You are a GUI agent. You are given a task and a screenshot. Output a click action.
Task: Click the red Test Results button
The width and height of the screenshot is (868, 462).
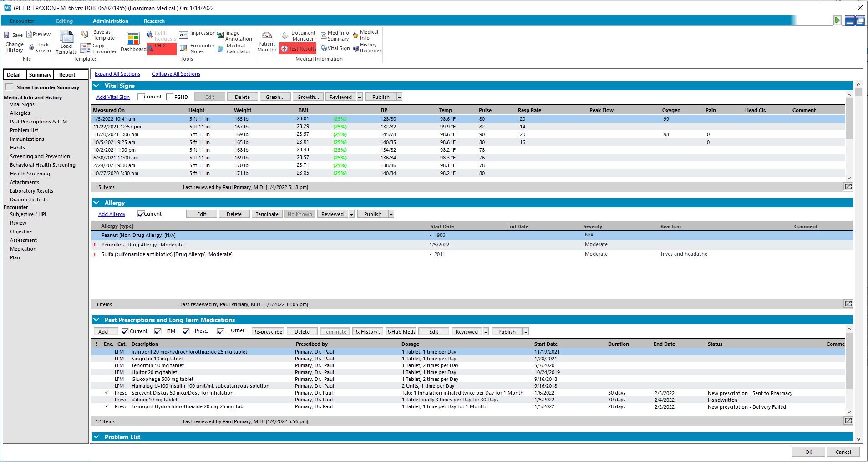click(298, 49)
